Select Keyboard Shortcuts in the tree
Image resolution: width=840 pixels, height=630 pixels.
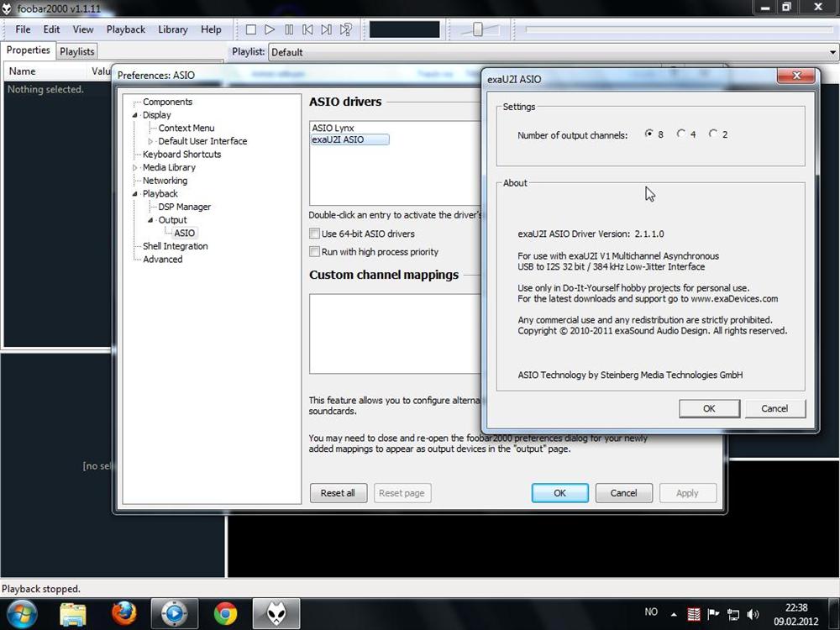click(181, 155)
